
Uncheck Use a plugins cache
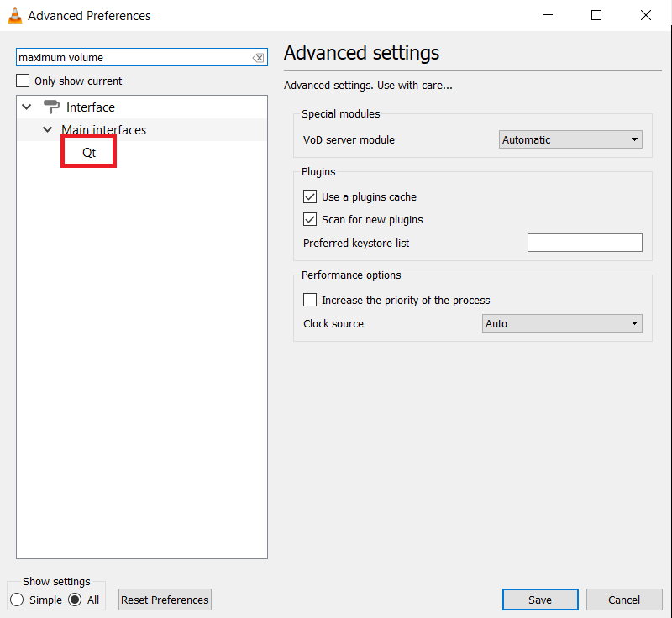pos(310,197)
